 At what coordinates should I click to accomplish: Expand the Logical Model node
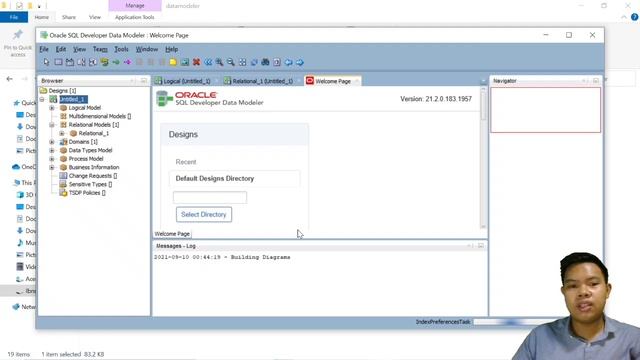click(x=52, y=108)
